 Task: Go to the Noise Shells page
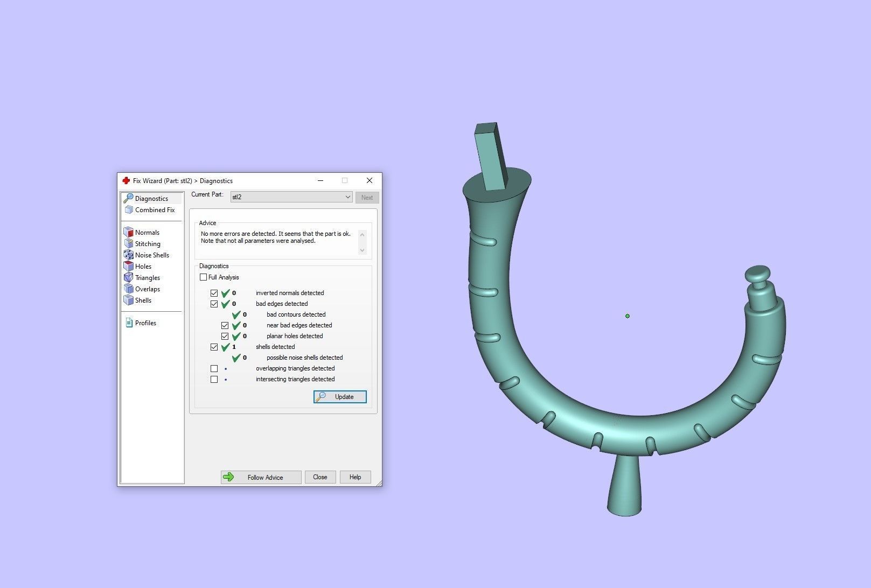[152, 255]
